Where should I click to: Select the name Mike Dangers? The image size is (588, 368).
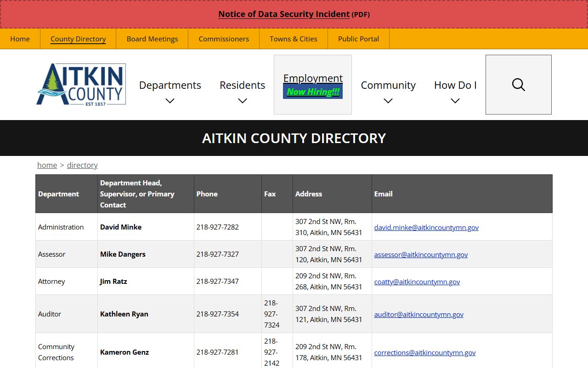(123, 254)
